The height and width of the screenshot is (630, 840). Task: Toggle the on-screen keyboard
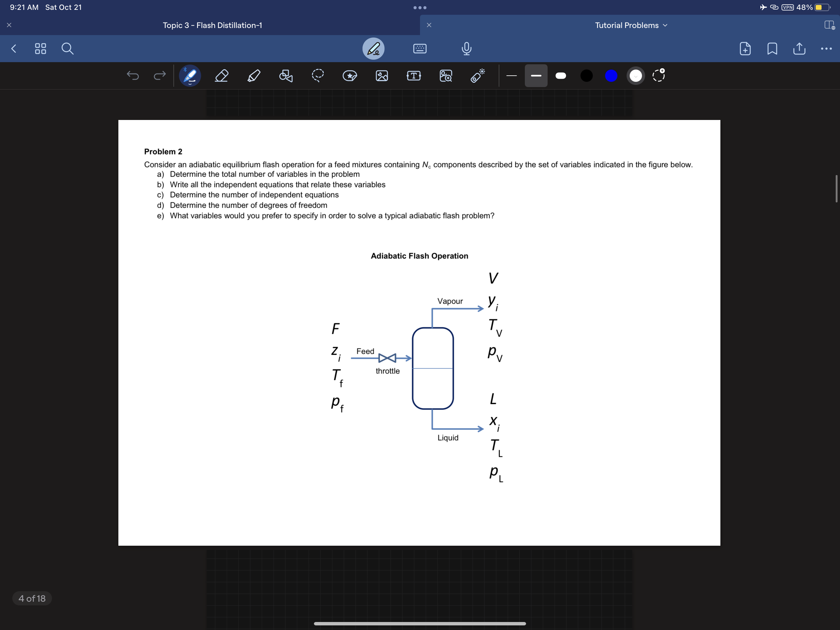(x=420, y=49)
